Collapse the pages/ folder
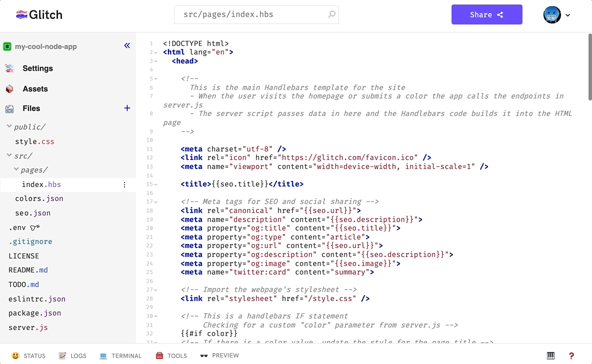This screenshot has width=592, height=364. 16,170
